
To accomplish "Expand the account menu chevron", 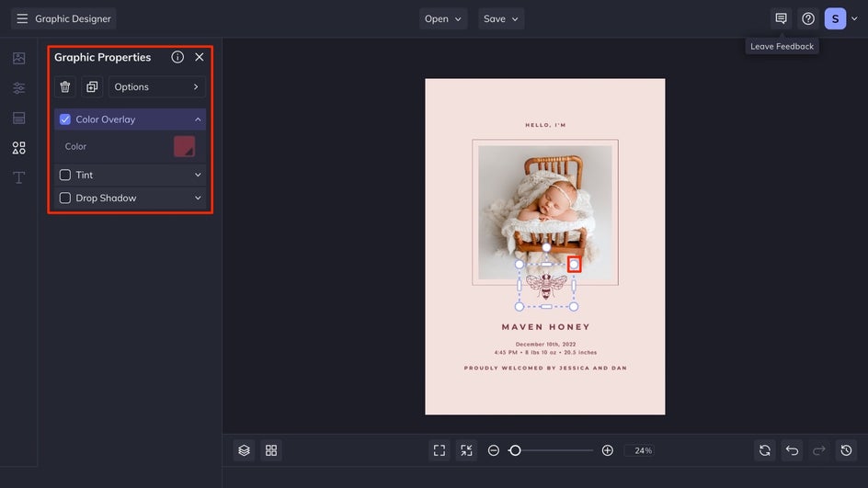I will point(855,18).
